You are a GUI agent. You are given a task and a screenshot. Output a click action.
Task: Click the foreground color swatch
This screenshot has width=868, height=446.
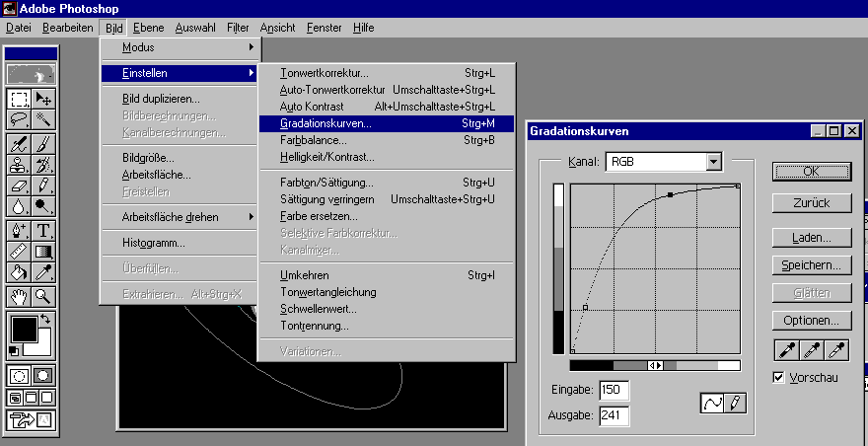click(23, 330)
